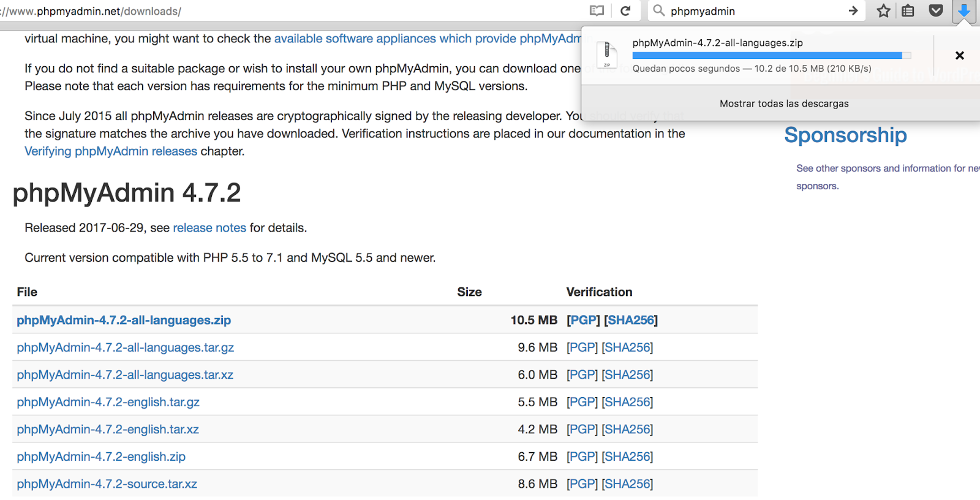Open SHA256 for all-languages.zip
The width and height of the screenshot is (980, 500).
(631, 320)
